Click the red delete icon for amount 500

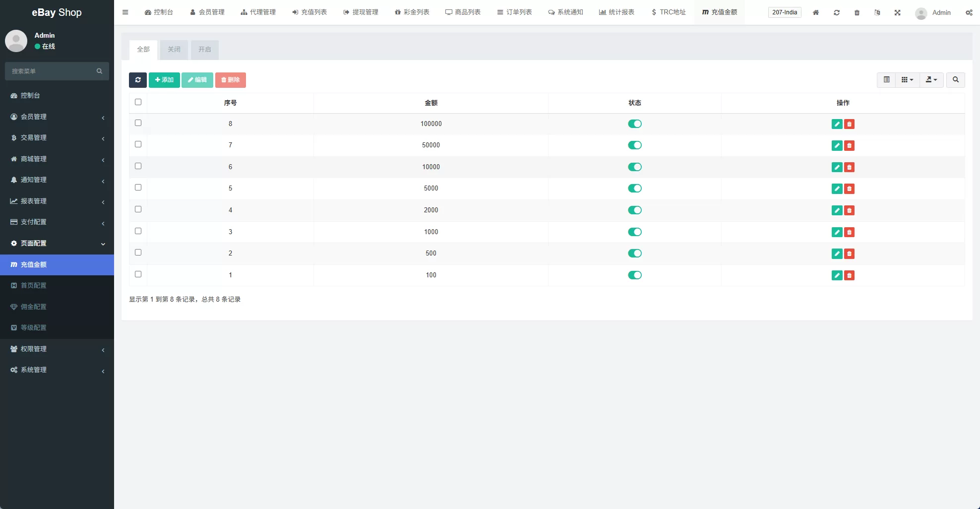[849, 254]
